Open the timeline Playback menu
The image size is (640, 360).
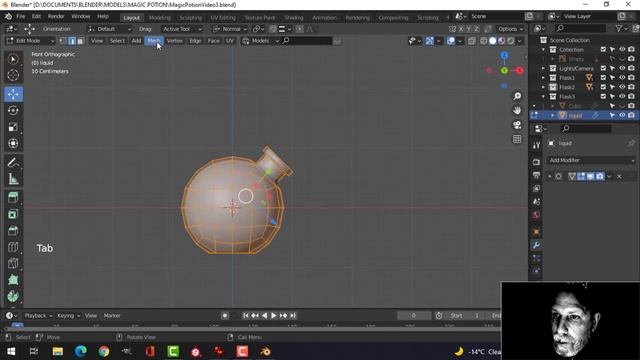point(38,316)
